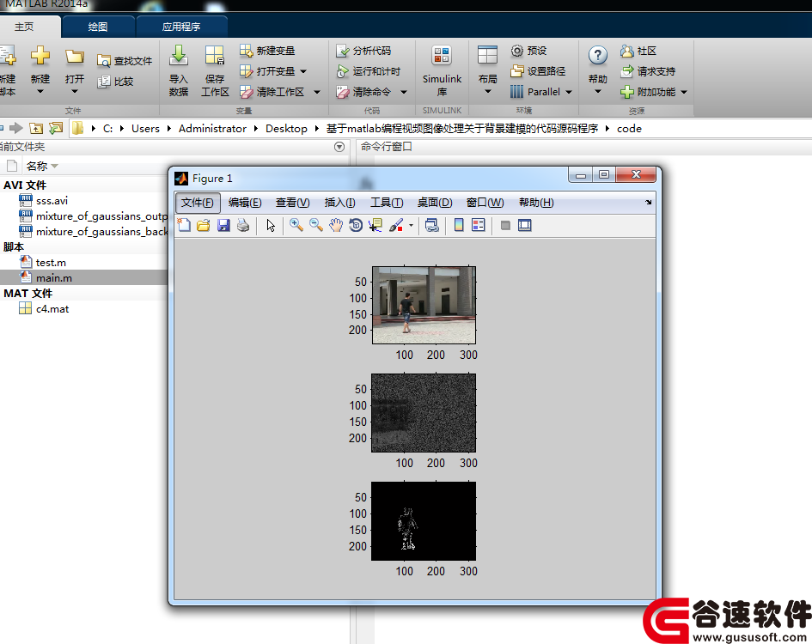Open 工具(T) menu in Figure 1
Image resolution: width=812 pixels, height=644 pixels.
(387, 203)
